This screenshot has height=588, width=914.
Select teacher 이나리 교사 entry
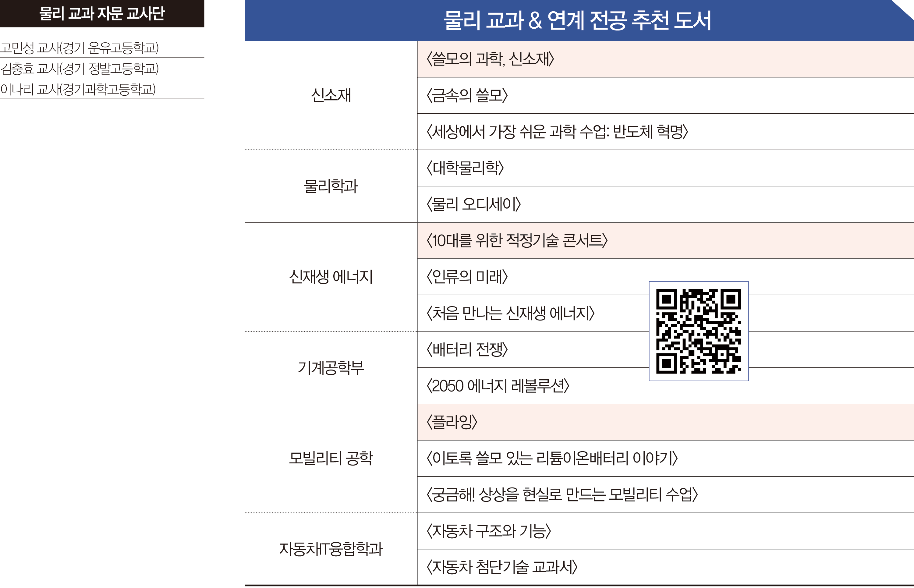point(78,89)
